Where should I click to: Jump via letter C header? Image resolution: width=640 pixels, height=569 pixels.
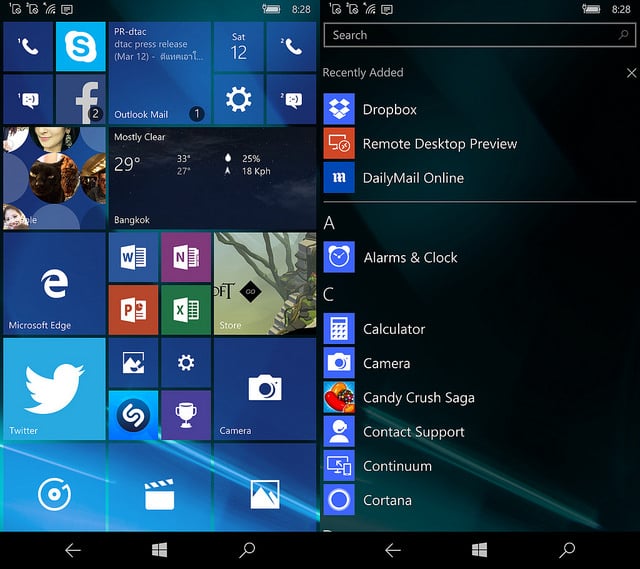pos(329,294)
